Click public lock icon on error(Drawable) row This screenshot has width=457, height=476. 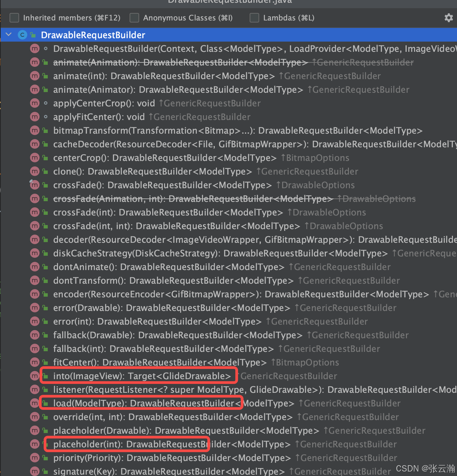[45, 308]
